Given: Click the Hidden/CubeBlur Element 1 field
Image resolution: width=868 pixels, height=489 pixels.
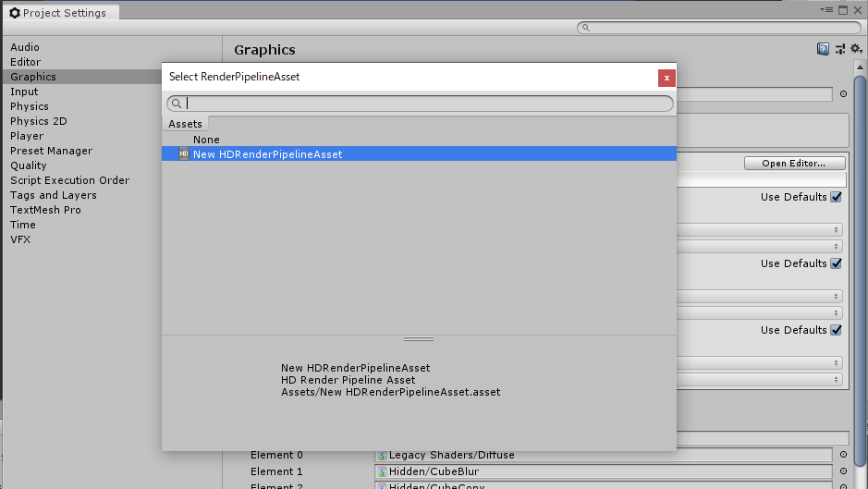Looking at the screenshot, I should (x=604, y=471).
